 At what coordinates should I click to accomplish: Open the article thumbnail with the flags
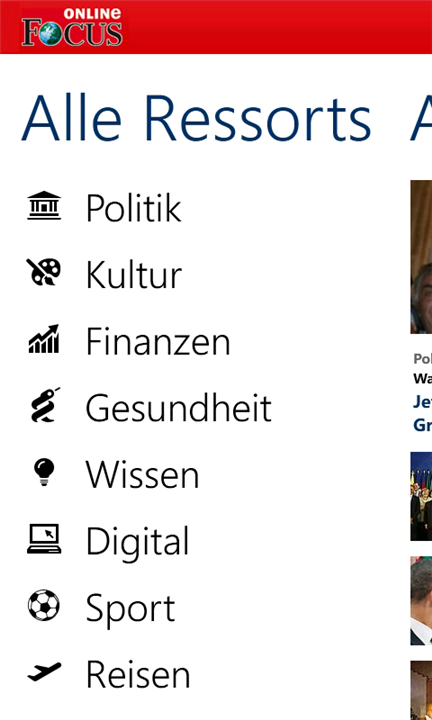[421, 496]
